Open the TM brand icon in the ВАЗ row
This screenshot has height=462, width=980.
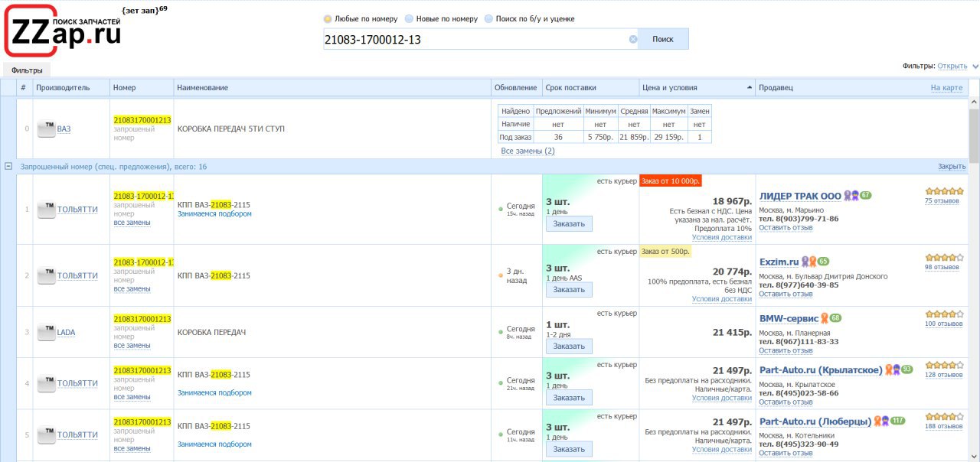tap(47, 129)
